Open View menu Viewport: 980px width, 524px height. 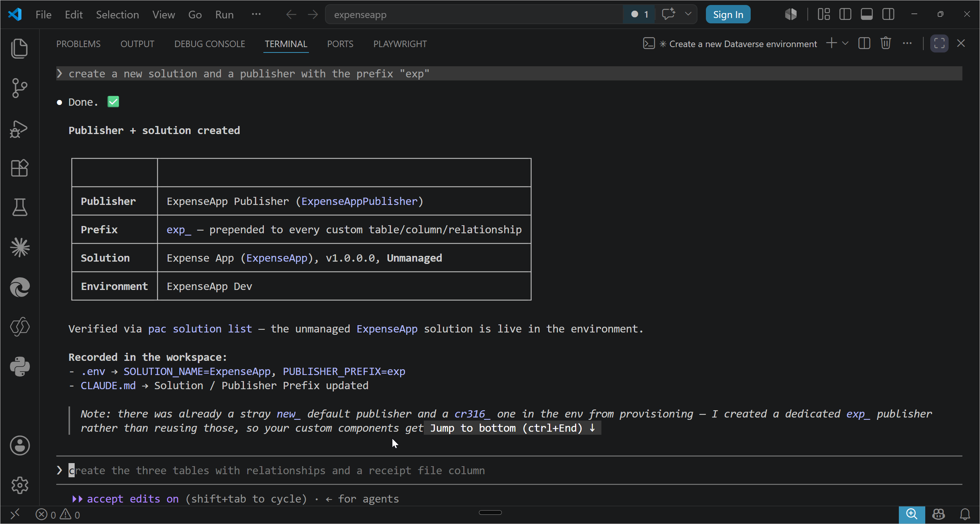pos(163,15)
